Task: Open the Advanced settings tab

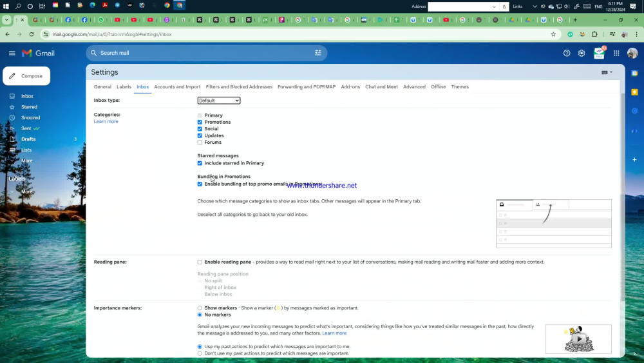Action: [414, 87]
